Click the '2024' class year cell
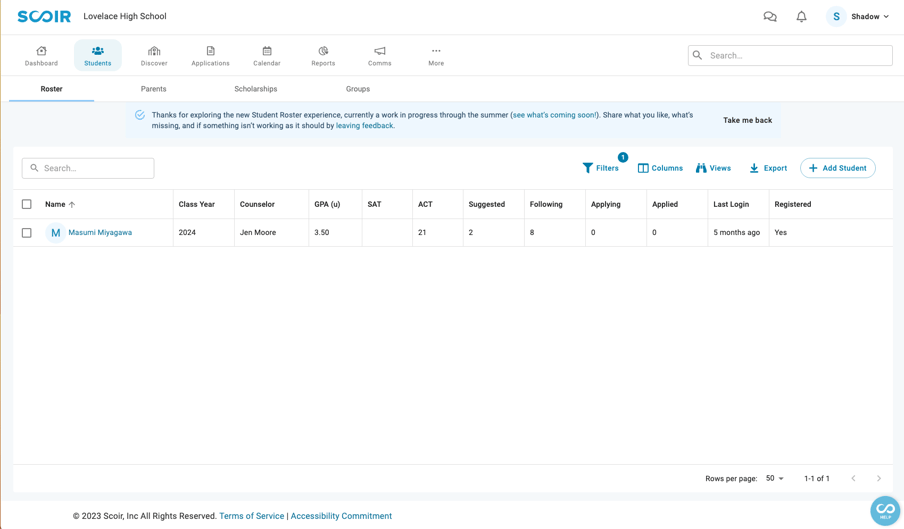 point(187,233)
